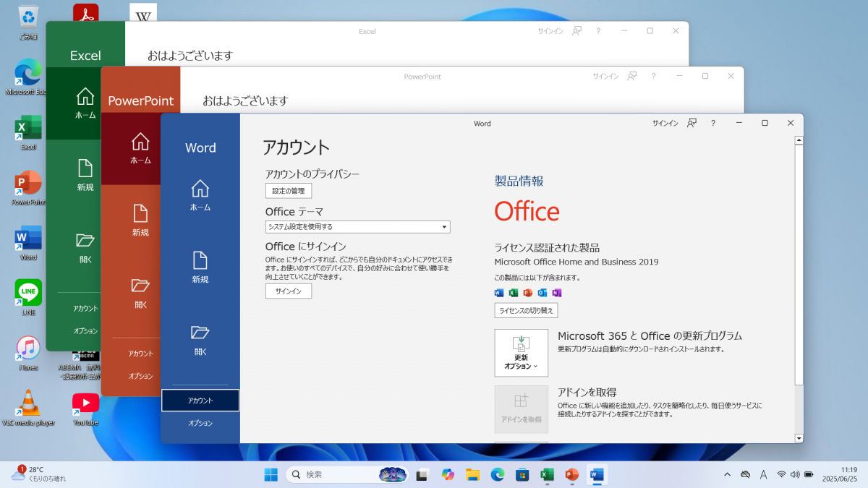Open Home in the Word sidebar
This screenshot has width=868, height=488.
[200, 195]
